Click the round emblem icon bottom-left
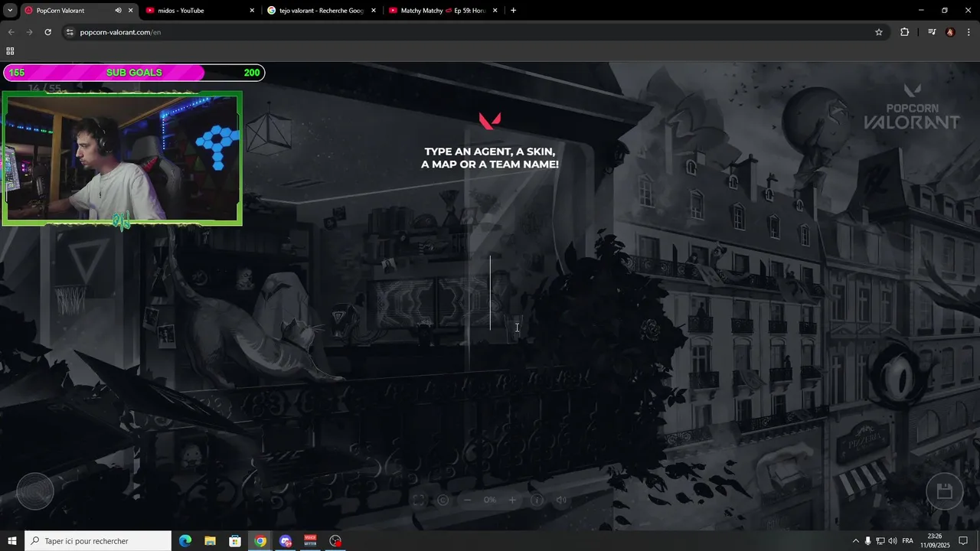Image resolution: width=980 pixels, height=551 pixels. 35,491
